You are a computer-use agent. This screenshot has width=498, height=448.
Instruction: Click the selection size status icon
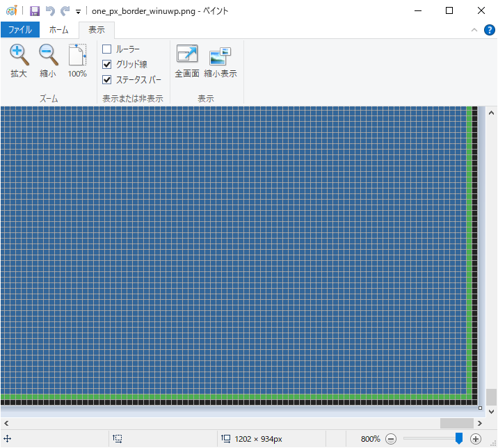117,439
